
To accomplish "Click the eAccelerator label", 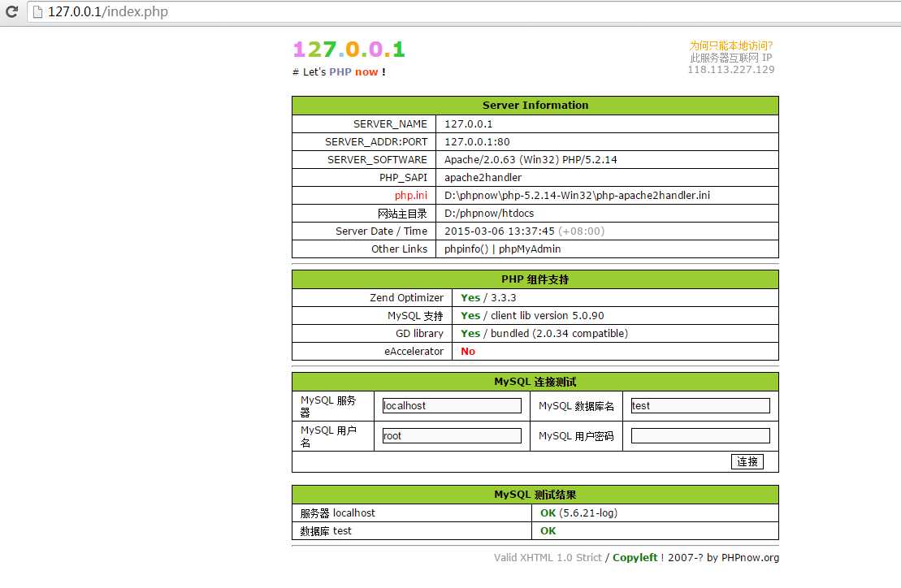I will click(414, 351).
